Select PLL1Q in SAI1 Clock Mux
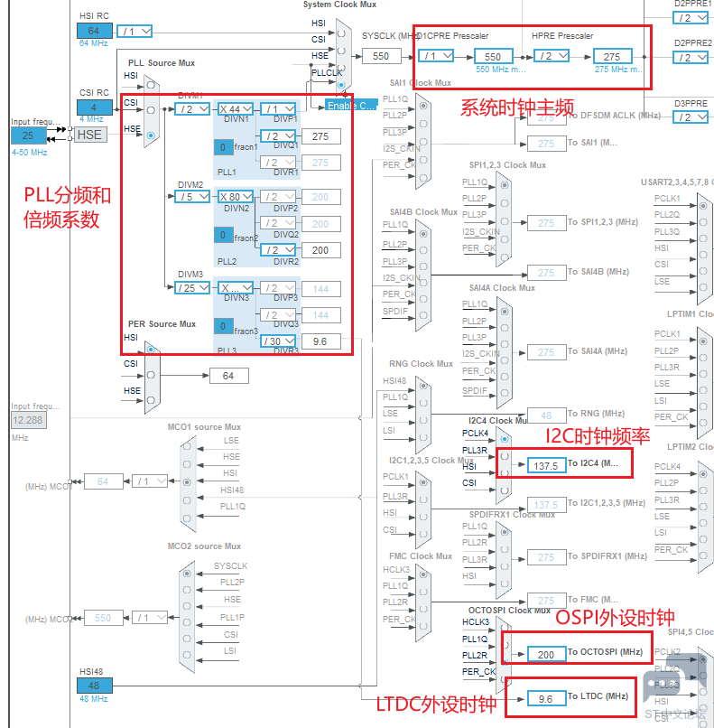Image resolution: width=714 pixels, height=728 pixels. click(423, 106)
